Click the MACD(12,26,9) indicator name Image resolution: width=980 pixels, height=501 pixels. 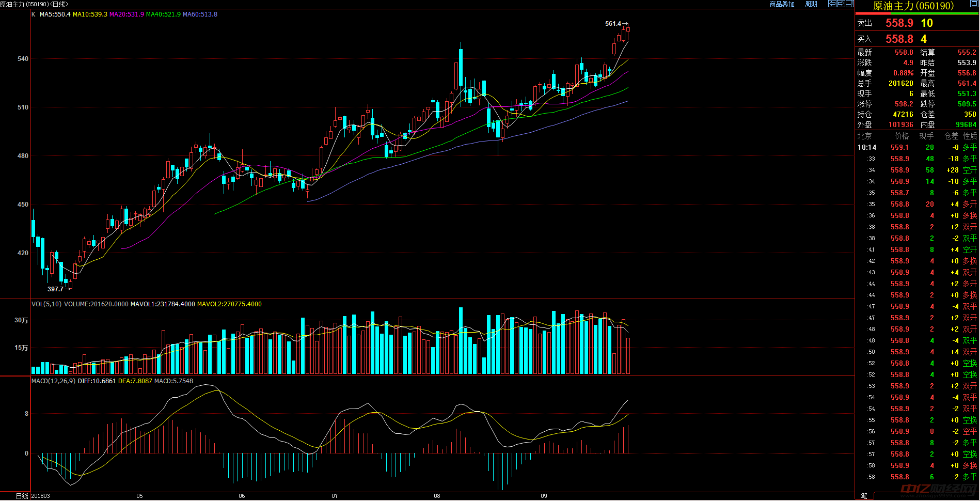(x=53, y=381)
